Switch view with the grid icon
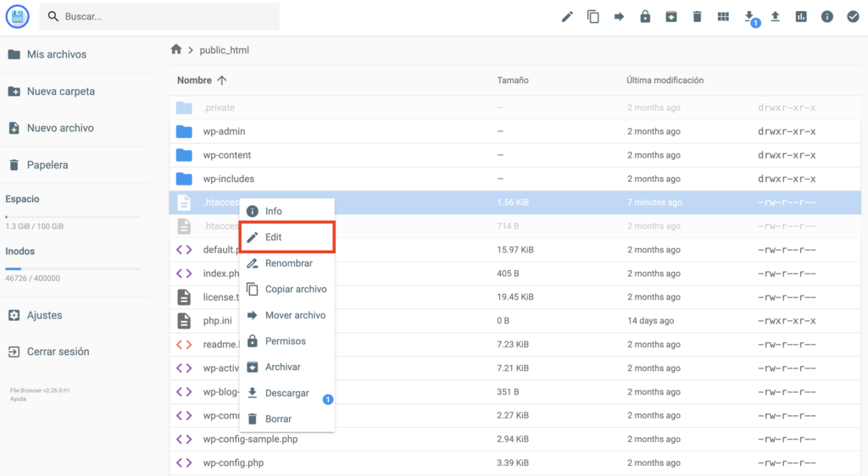868x476 pixels. click(723, 17)
